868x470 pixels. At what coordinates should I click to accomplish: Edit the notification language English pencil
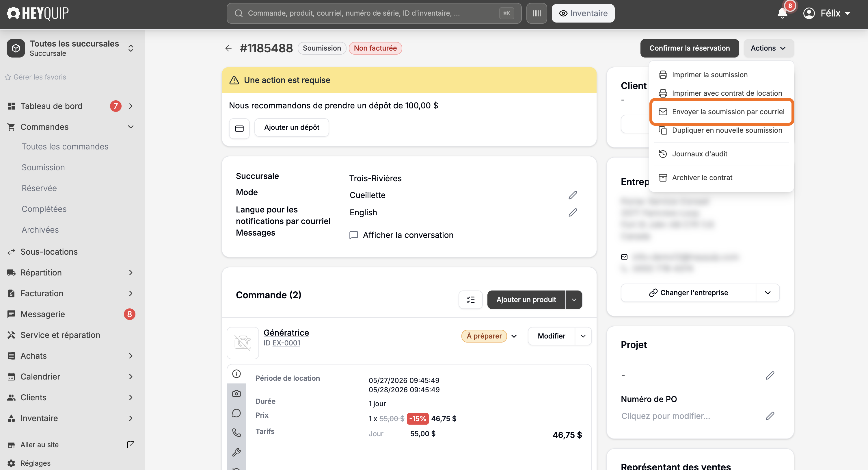tap(573, 212)
